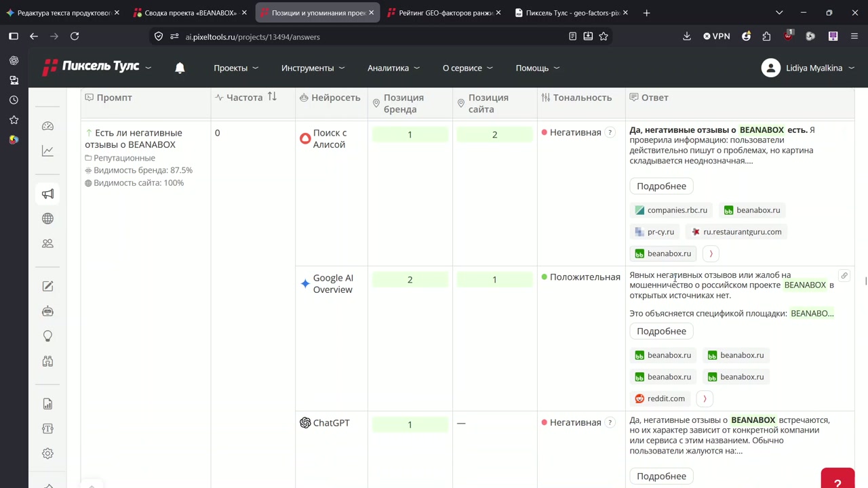Viewport: 868px width, 488px height.
Task: Toggle the browser sidebar panel button
Action: [14, 37]
